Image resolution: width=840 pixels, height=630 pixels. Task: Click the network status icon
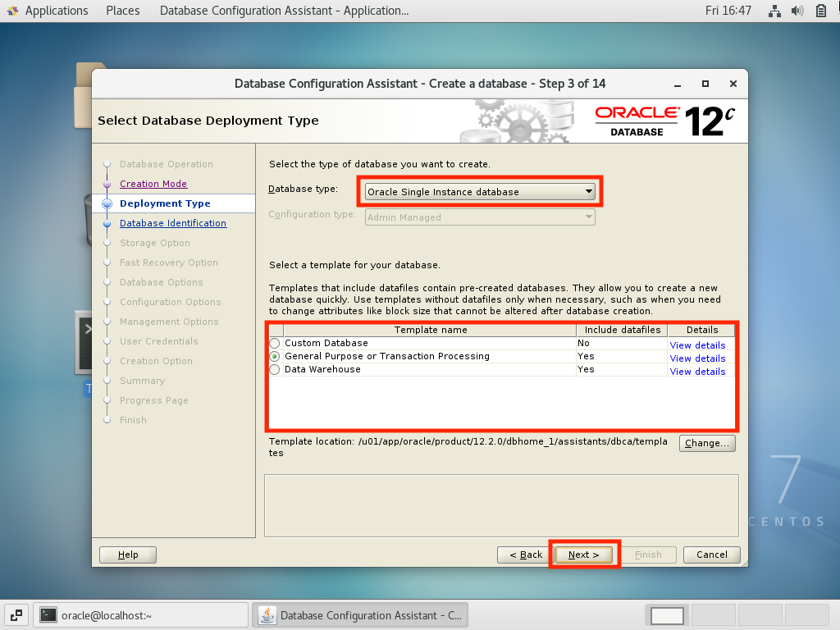click(x=774, y=11)
